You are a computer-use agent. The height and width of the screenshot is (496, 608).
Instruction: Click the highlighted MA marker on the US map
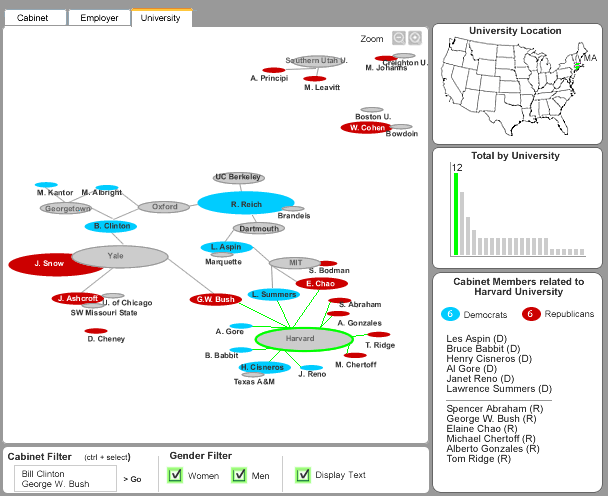[577, 66]
